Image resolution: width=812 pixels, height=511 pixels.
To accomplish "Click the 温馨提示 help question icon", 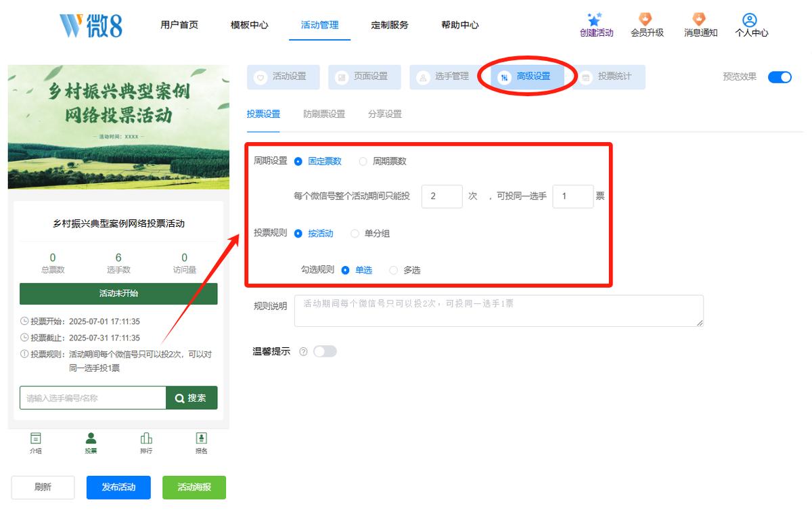I will pos(303,352).
